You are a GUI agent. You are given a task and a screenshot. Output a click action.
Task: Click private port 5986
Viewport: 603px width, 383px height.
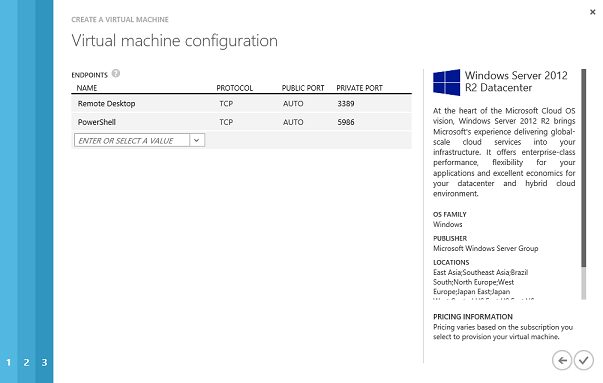346,122
